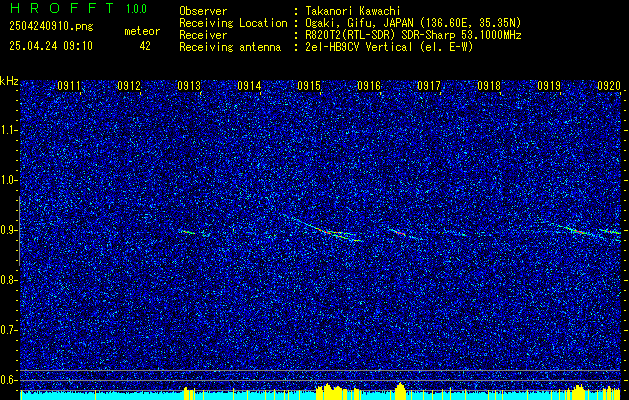The width and height of the screenshot is (629, 400).
Task: Click the kHz axis unit label
Action: click(9, 81)
